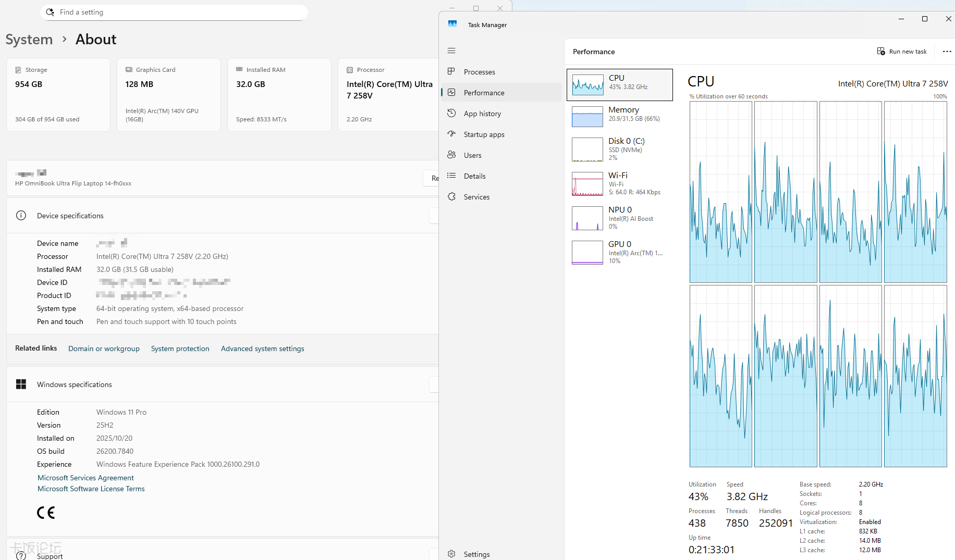The height and width of the screenshot is (560, 955).
Task: Select NPU 0 performance item
Action: coord(619,218)
